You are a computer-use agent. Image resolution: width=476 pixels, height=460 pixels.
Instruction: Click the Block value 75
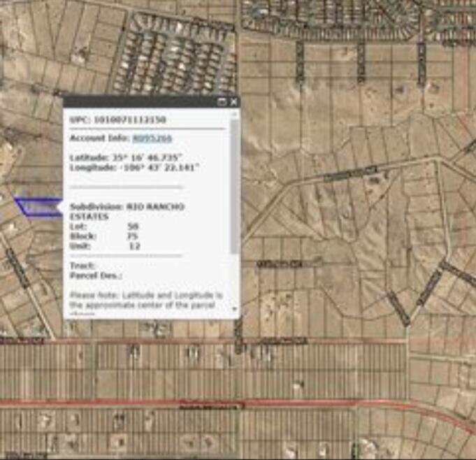click(132, 236)
